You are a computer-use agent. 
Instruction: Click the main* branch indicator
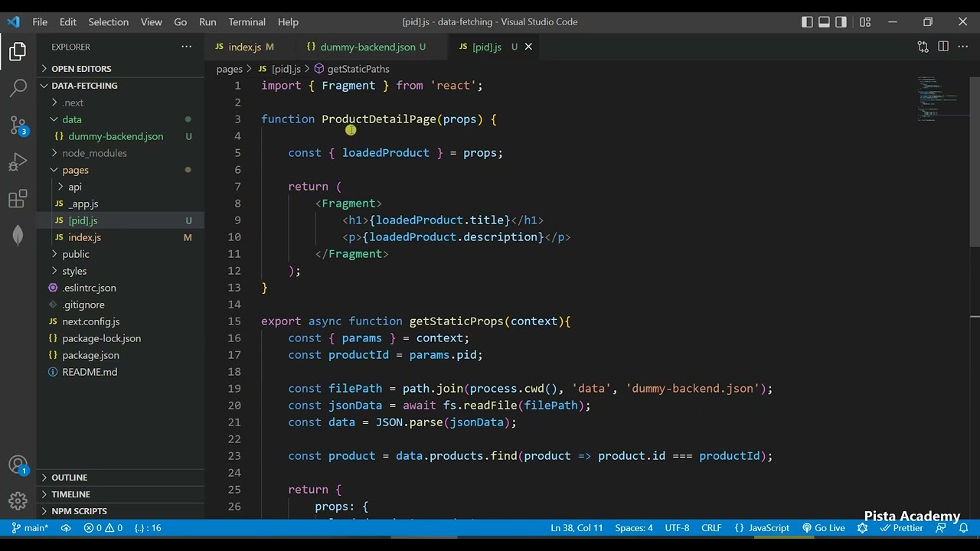[30, 528]
